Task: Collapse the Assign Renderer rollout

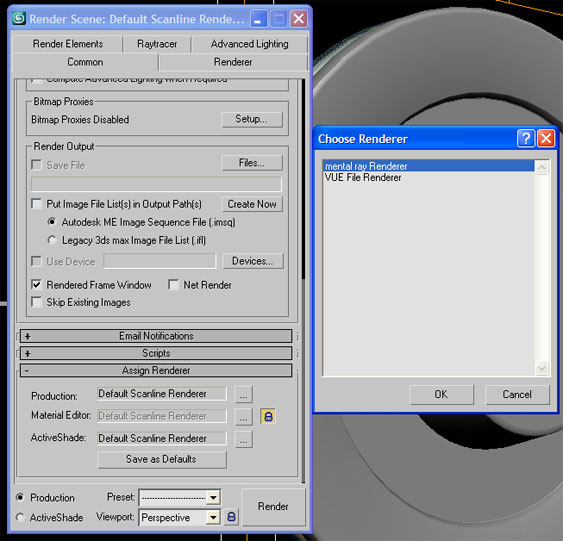Action: tap(156, 370)
